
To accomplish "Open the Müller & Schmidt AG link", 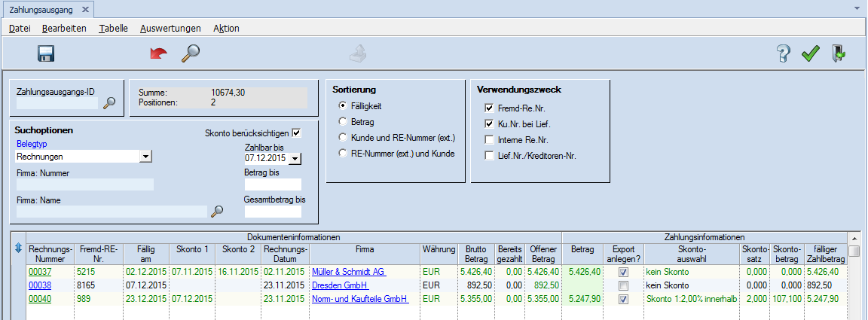I will coord(349,272).
